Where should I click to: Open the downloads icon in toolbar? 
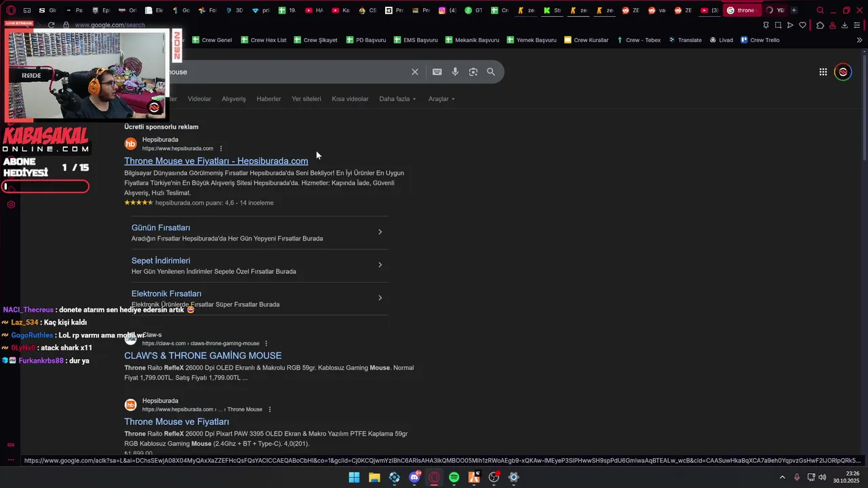[x=844, y=25]
